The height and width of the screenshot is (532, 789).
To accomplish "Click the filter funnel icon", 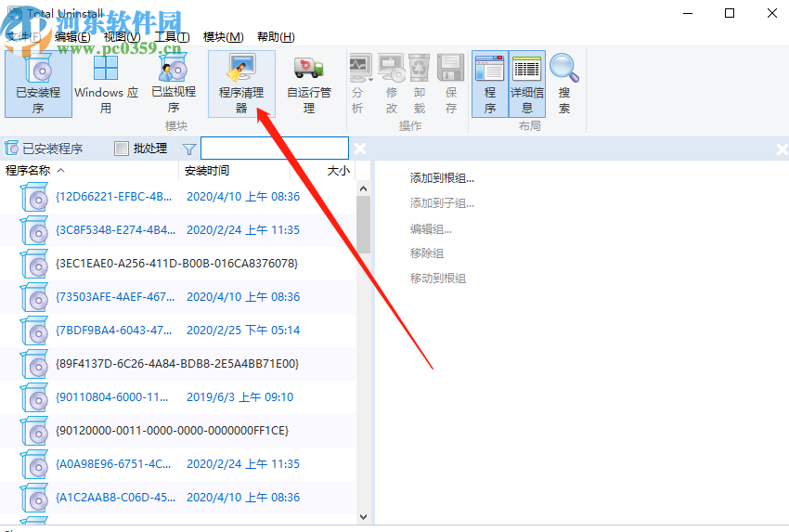I will [189, 149].
